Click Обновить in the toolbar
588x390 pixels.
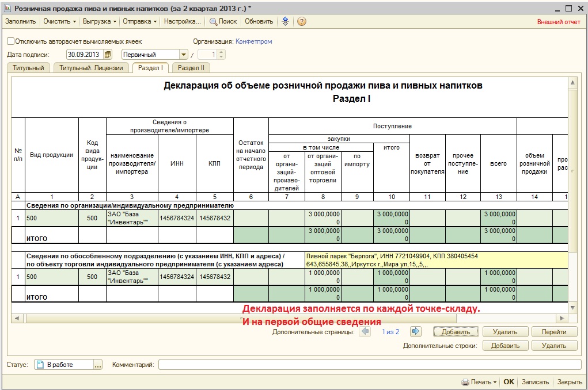coord(259,21)
